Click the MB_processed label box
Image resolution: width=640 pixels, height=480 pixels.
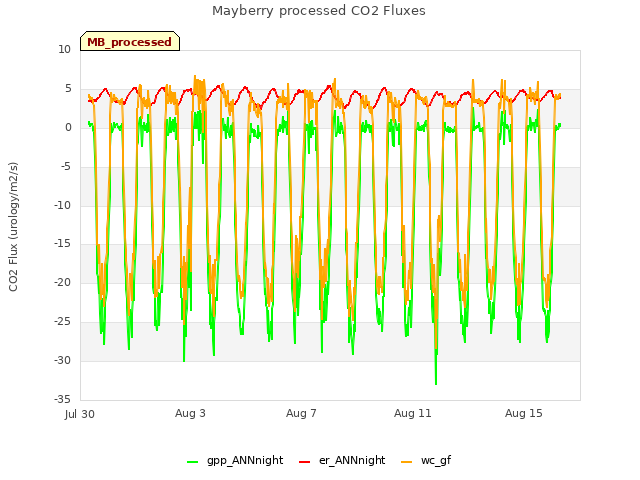coord(130,41)
